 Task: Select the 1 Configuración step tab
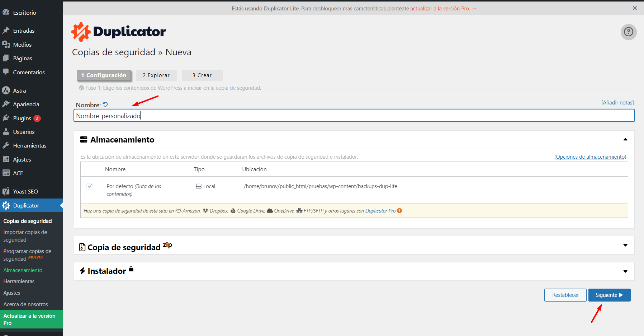(104, 75)
